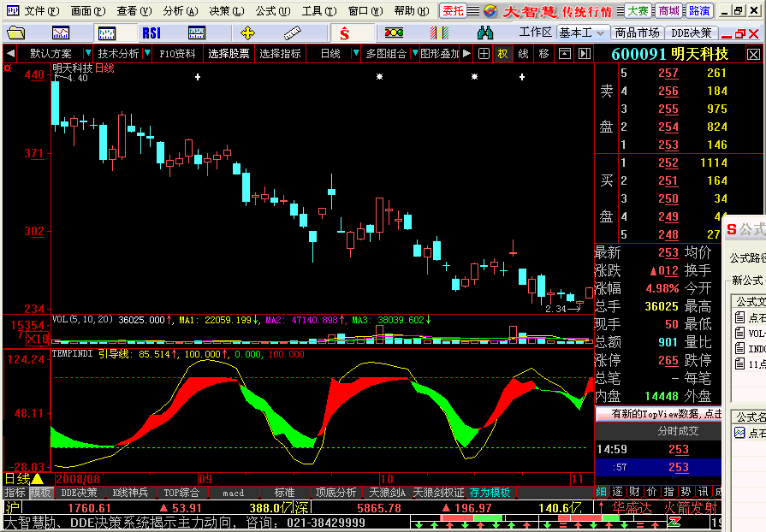Click right arrow after 图形叠加
766x532 pixels.
[x=466, y=53]
